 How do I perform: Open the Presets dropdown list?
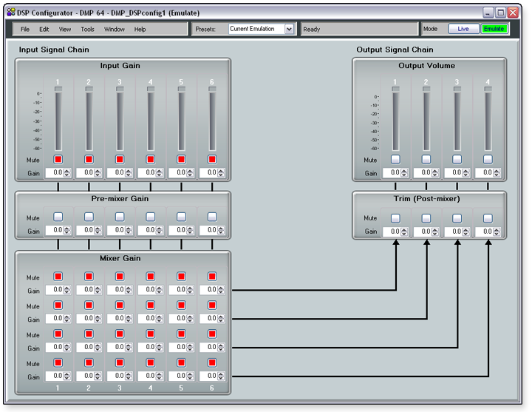click(x=289, y=29)
